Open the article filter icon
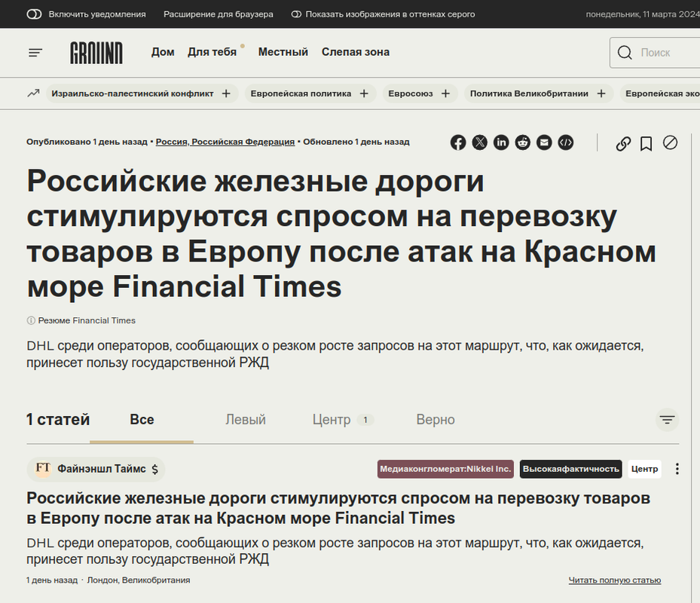 (x=667, y=420)
